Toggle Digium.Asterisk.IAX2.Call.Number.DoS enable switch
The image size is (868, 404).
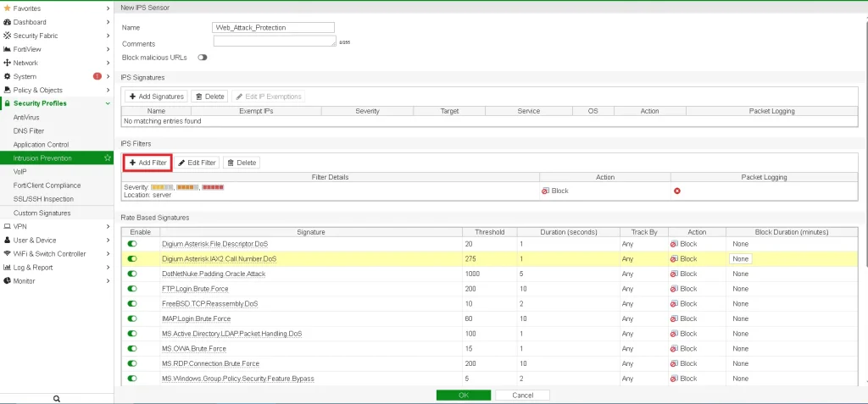point(131,259)
